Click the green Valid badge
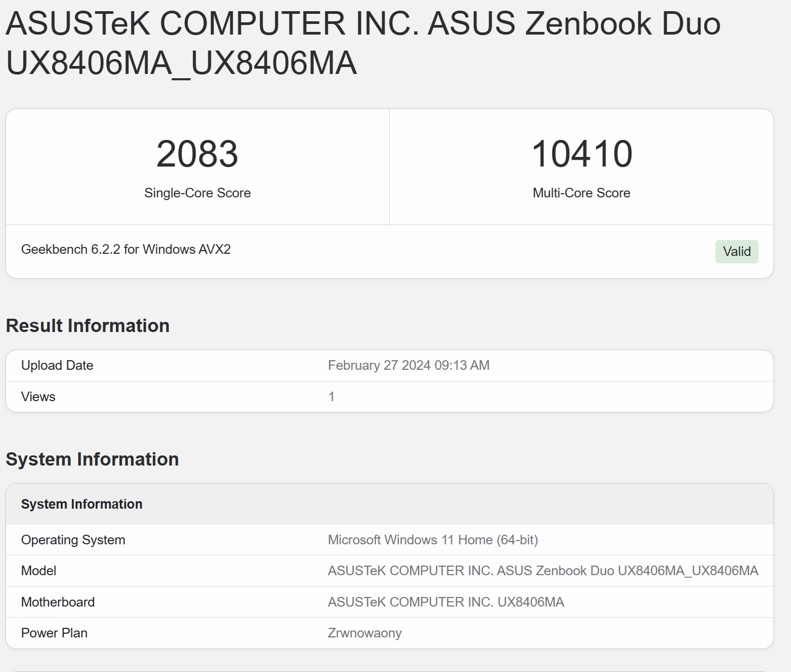791x672 pixels. pos(736,252)
